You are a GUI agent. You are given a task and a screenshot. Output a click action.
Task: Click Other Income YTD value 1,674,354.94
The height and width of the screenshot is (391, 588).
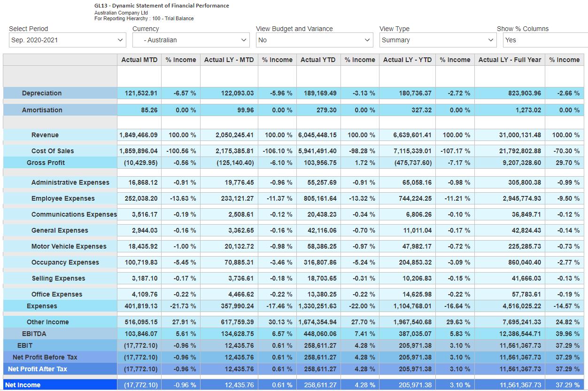click(x=317, y=322)
